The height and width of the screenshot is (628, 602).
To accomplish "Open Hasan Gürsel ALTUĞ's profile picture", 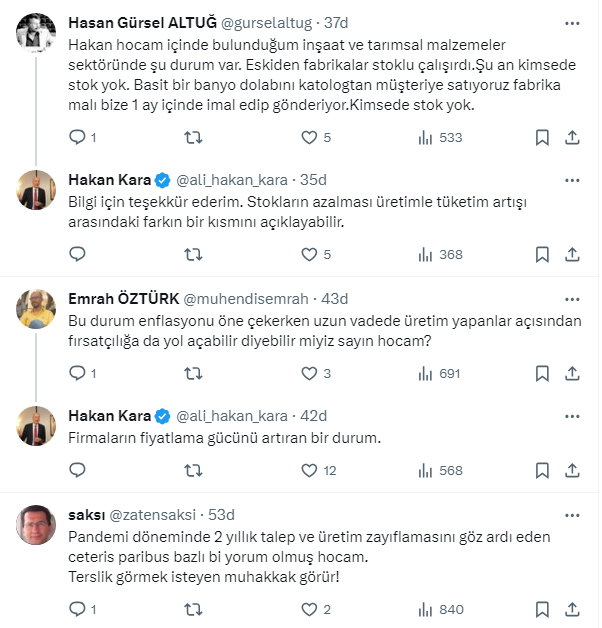I will coord(36,34).
